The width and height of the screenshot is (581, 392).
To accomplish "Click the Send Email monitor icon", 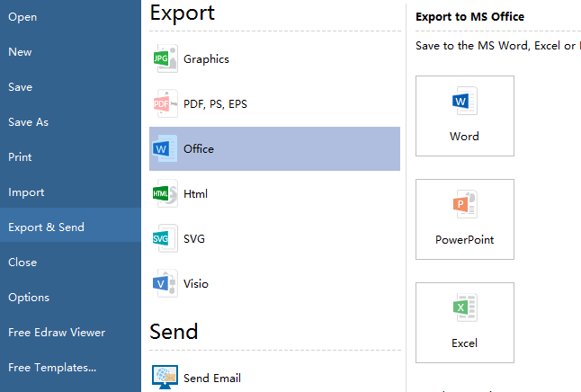I will pyautogui.click(x=165, y=378).
